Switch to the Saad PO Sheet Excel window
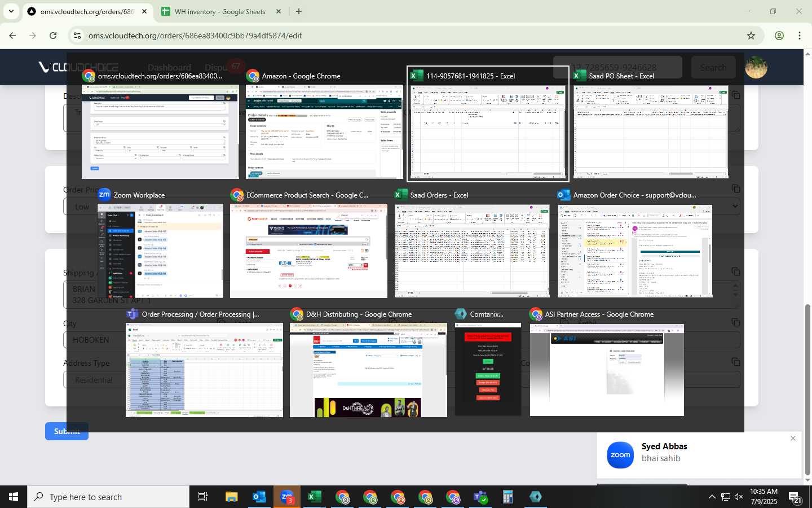The height and width of the screenshot is (508, 812). coord(651,132)
